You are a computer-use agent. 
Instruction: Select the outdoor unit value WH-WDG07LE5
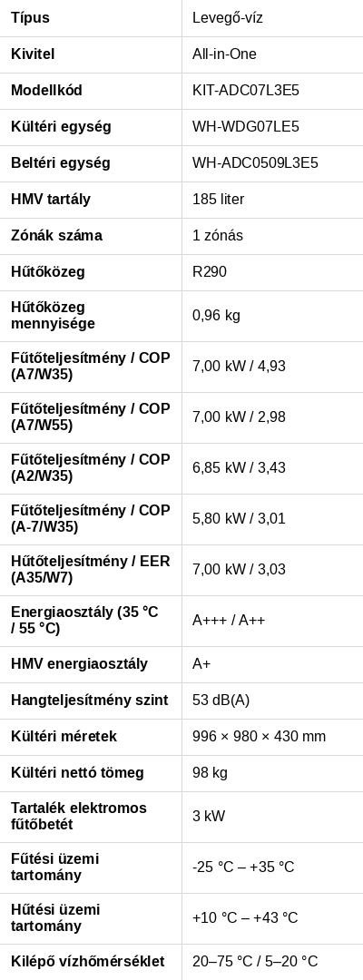coord(246,127)
